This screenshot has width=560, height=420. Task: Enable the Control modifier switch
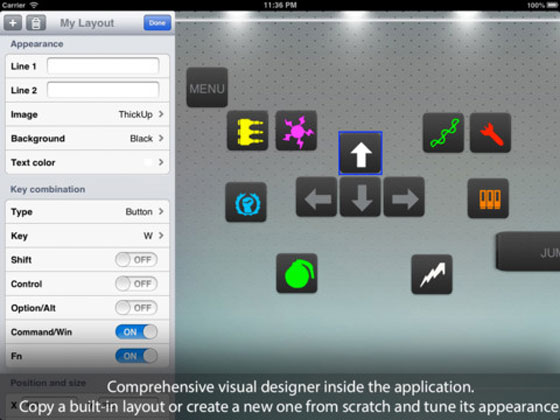136,284
